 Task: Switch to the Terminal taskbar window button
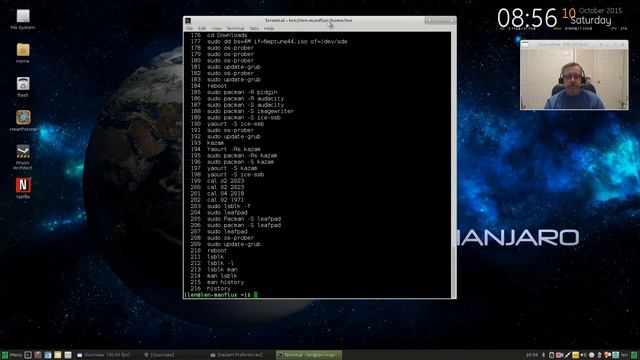click(x=309, y=355)
